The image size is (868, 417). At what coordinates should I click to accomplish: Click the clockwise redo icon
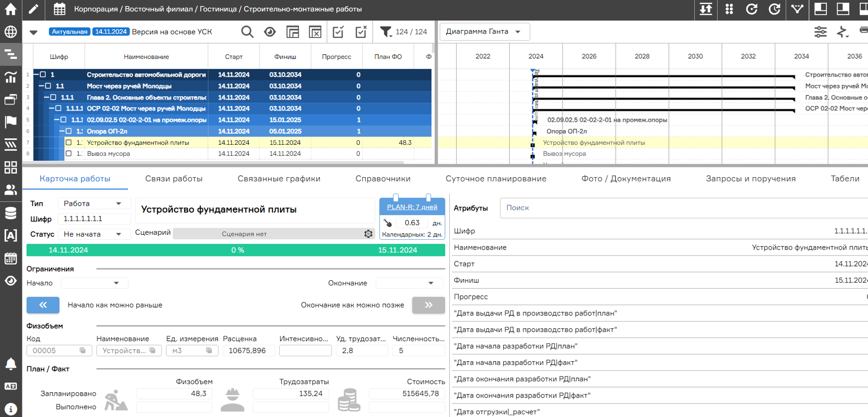tap(774, 9)
